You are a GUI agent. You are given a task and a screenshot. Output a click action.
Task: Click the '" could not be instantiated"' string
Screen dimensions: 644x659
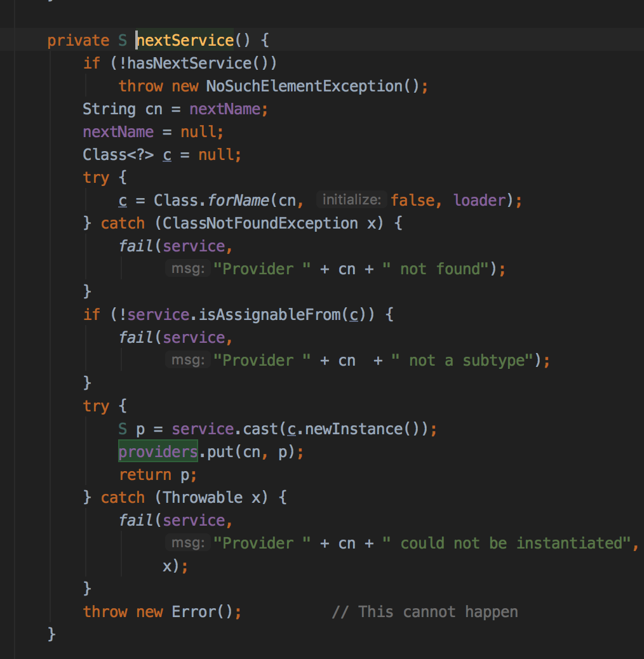[507, 543]
